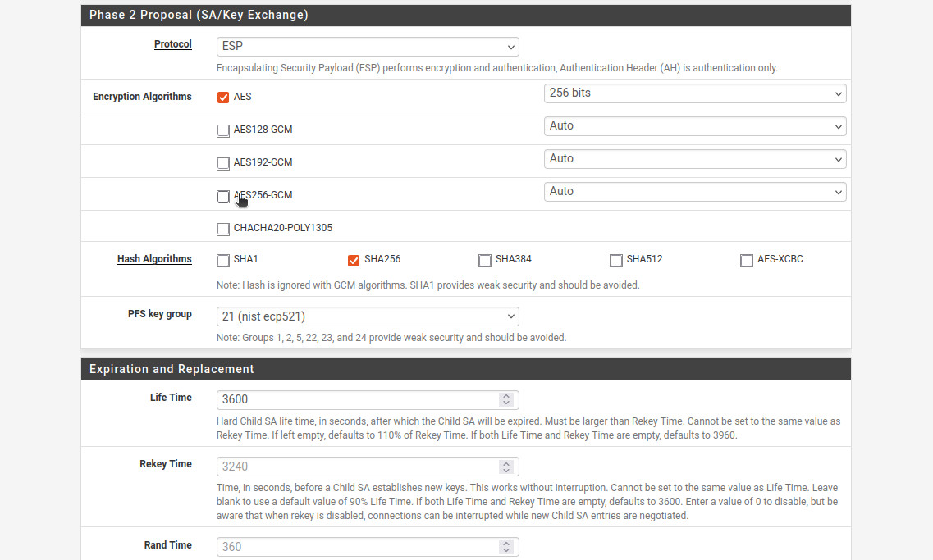Click the Life Time input field

[357, 399]
